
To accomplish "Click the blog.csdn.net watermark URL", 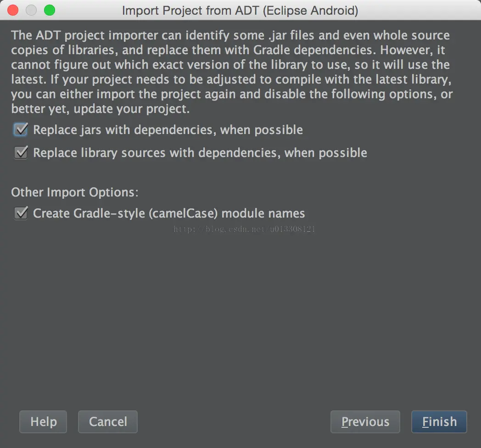I will pyautogui.click(x=244, y=229).
